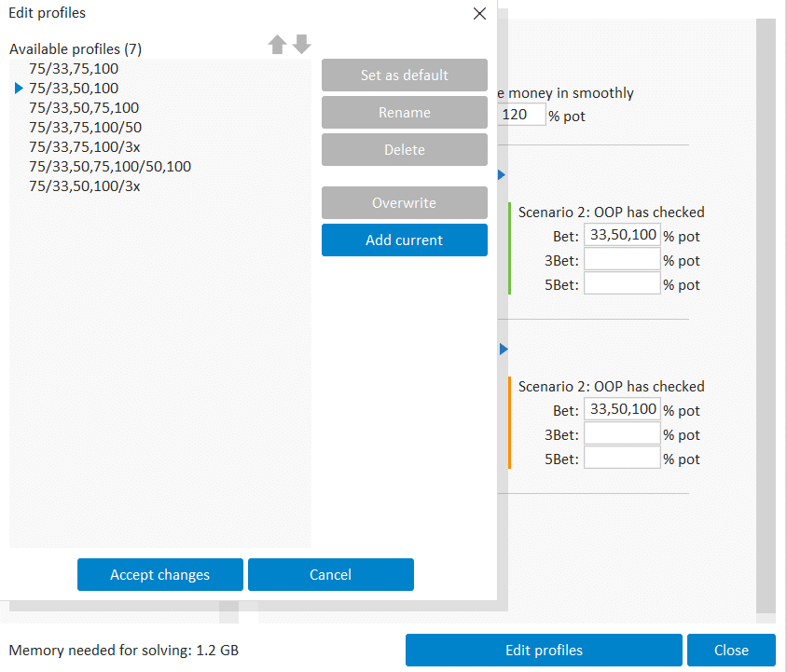The image size is (787, 672).
Task: Click the Rename button
Action: tap(404, 113)
